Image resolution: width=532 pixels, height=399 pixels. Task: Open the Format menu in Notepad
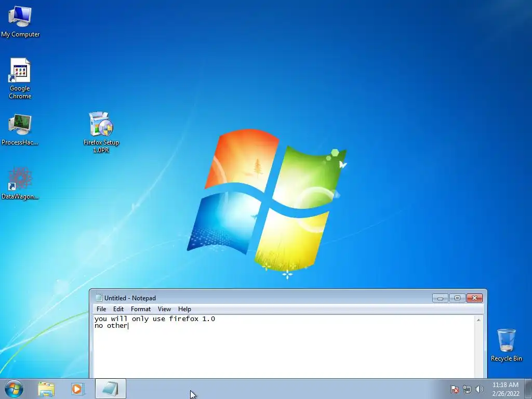(140, 309)
